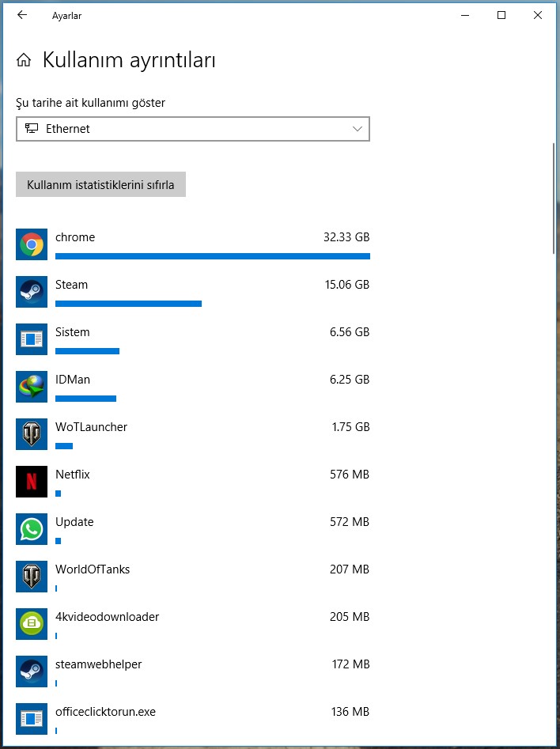Click the chrome usage bar

coord(212,256)
